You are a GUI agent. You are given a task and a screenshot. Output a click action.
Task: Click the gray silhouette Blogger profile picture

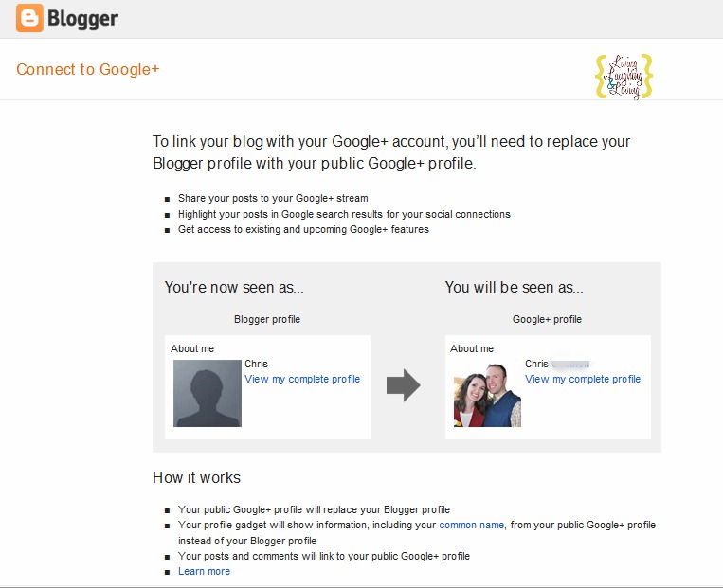click(208, 393)
